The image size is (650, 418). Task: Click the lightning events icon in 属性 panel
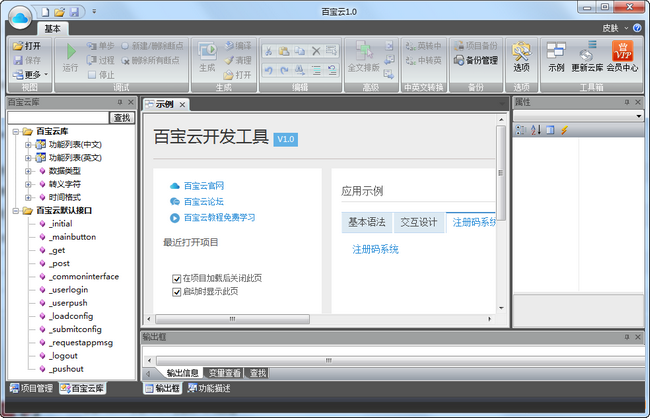[x=564, y=130]
